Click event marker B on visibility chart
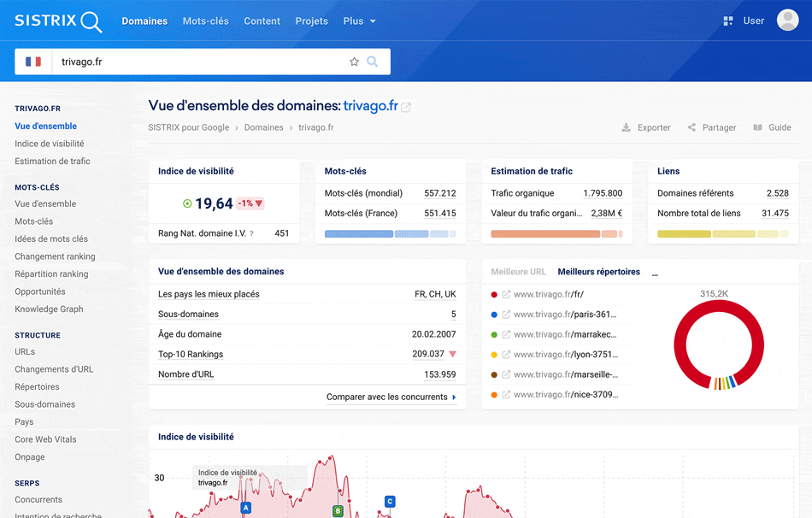Viewport: 812px width, 518px height. (338, 511)
